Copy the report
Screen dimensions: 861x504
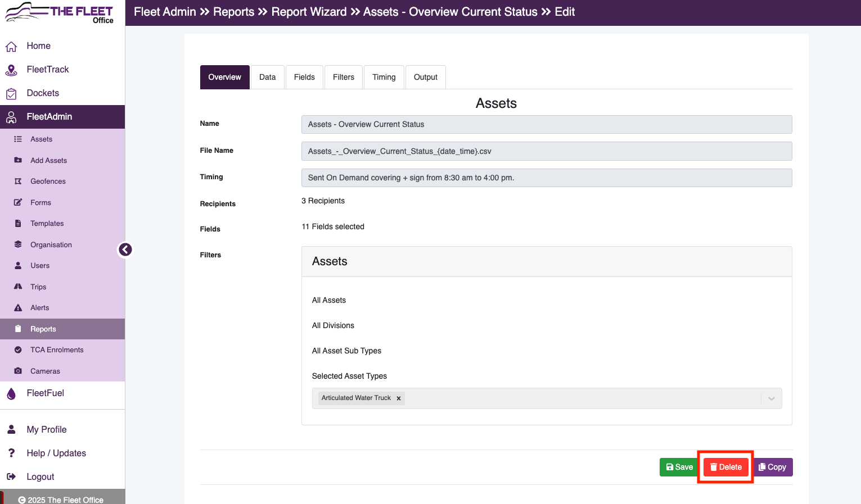773,467
